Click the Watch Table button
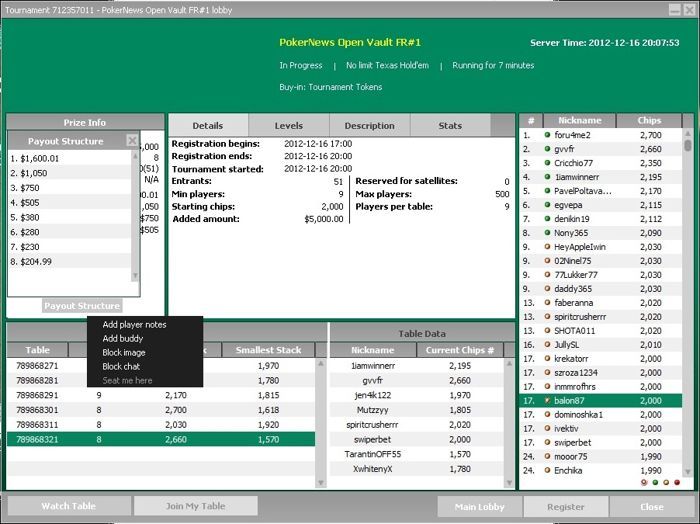Image resolution: width=700 pixels, height=524 pixels. pos(69,506)
